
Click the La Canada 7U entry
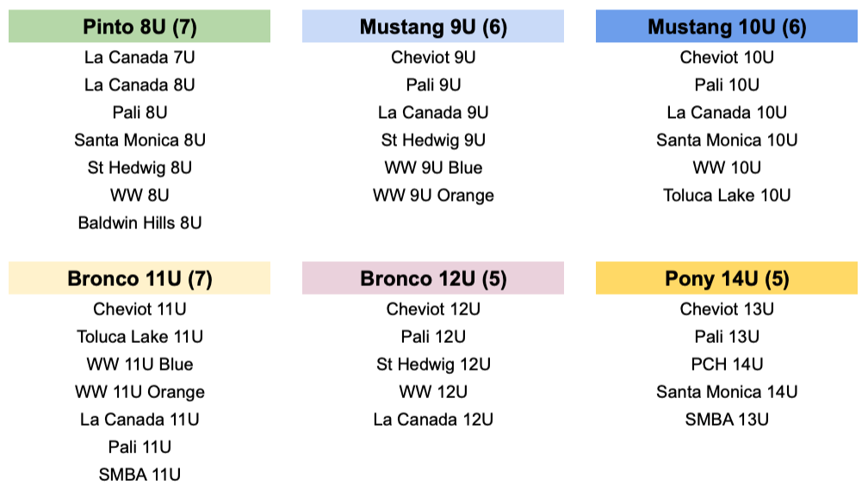139,57
